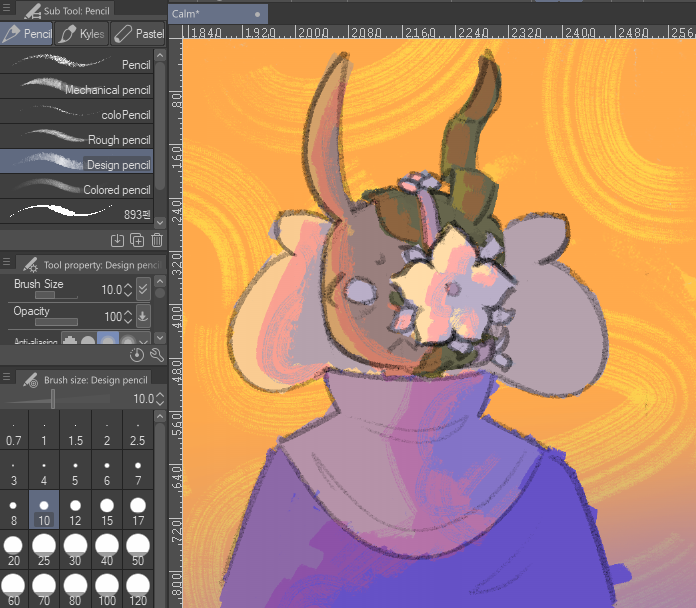This screenshot has width=696, height=608.
Task: Click the import sub tool icon
Action: (x=117, y=240)
